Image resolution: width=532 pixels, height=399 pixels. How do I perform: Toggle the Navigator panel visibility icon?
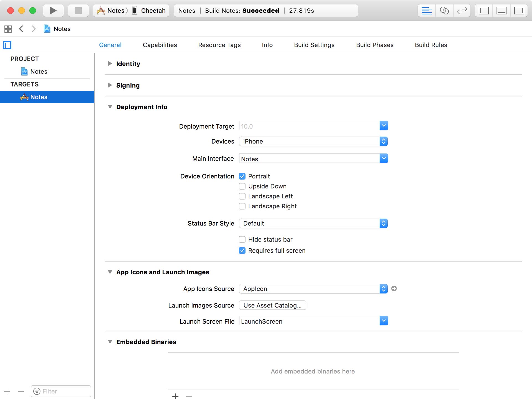click(x=483, y=11)
